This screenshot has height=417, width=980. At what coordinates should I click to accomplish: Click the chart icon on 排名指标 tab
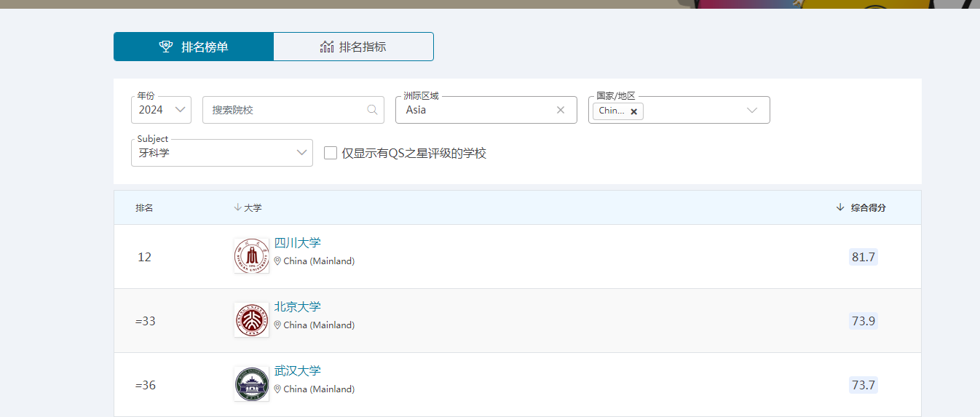327,47
